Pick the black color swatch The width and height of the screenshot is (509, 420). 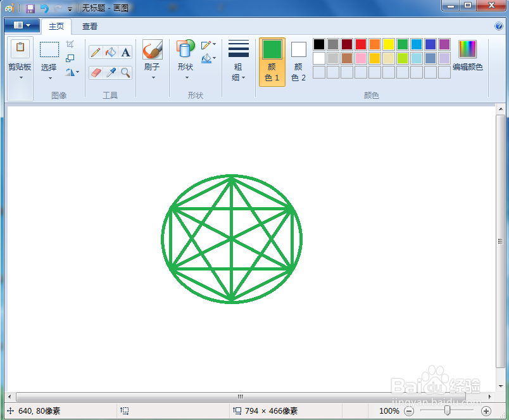pos(319,44)
